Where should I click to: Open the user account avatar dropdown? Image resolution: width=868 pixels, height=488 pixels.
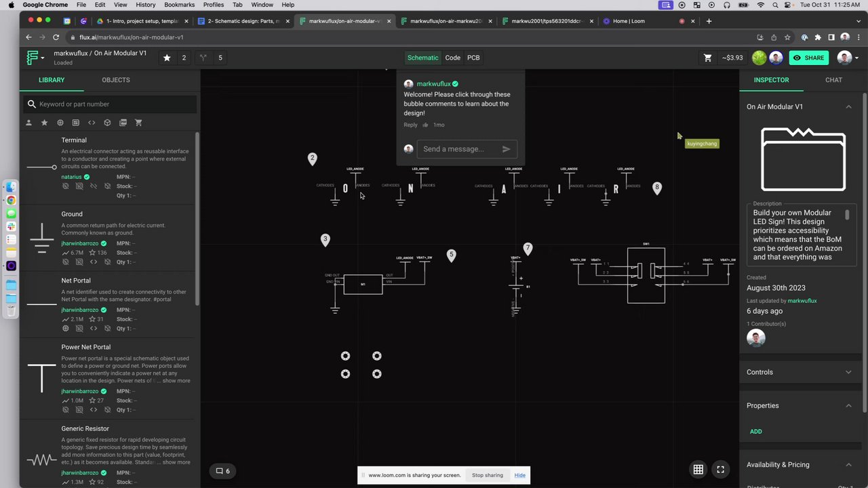pyautogui.click(x=848, y=58)
